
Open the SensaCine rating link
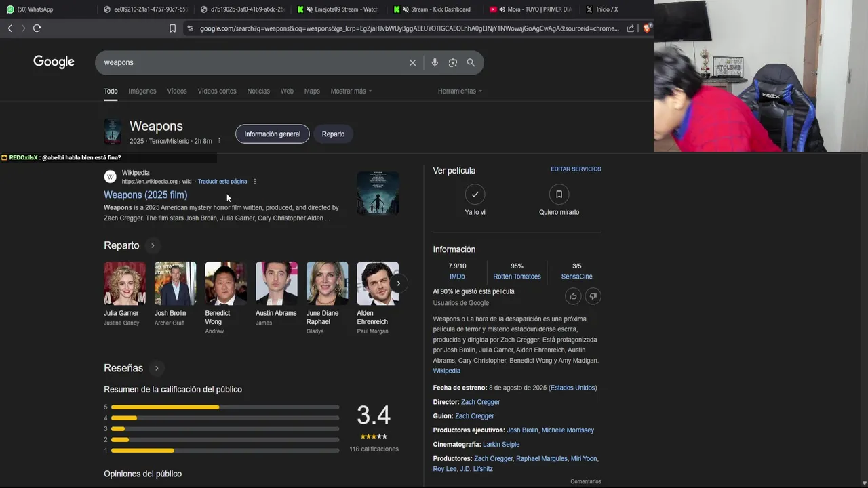tap(576, 277)
